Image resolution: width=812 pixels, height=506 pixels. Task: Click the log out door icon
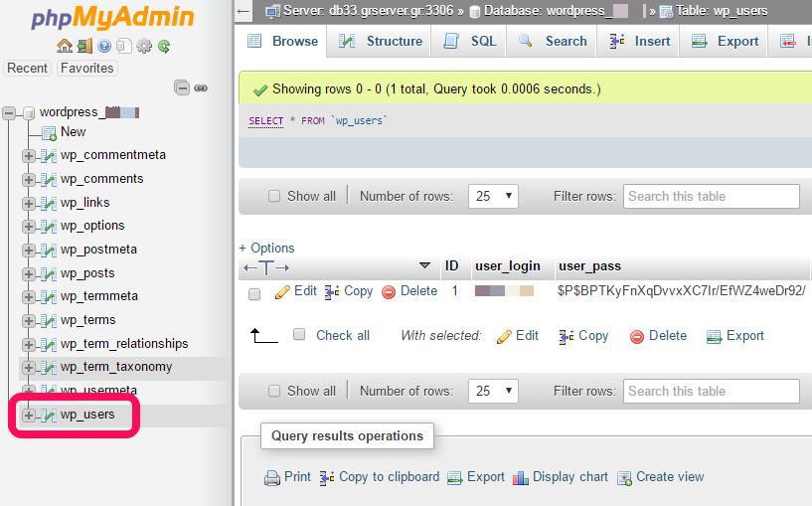[x=84, y=47]
